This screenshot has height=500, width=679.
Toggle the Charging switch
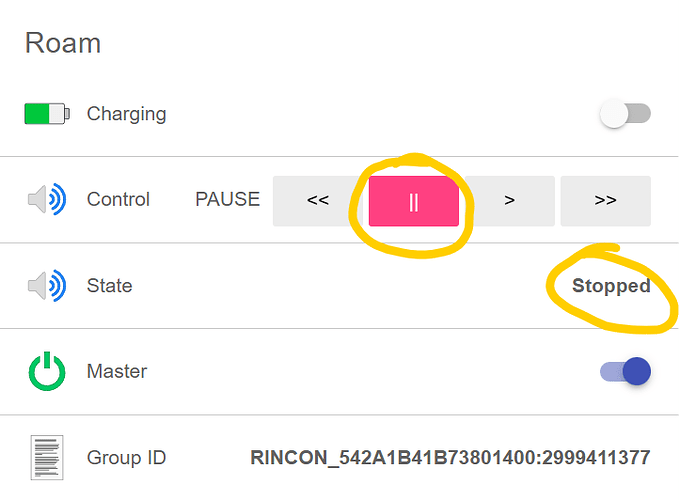625,114
